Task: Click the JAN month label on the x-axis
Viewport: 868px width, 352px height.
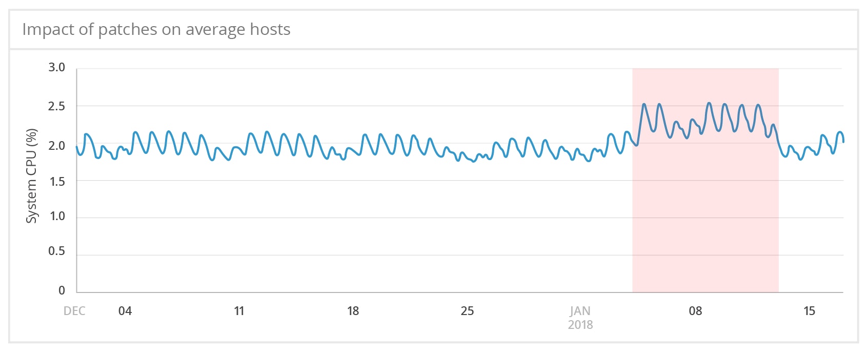Action: point(580,311)
